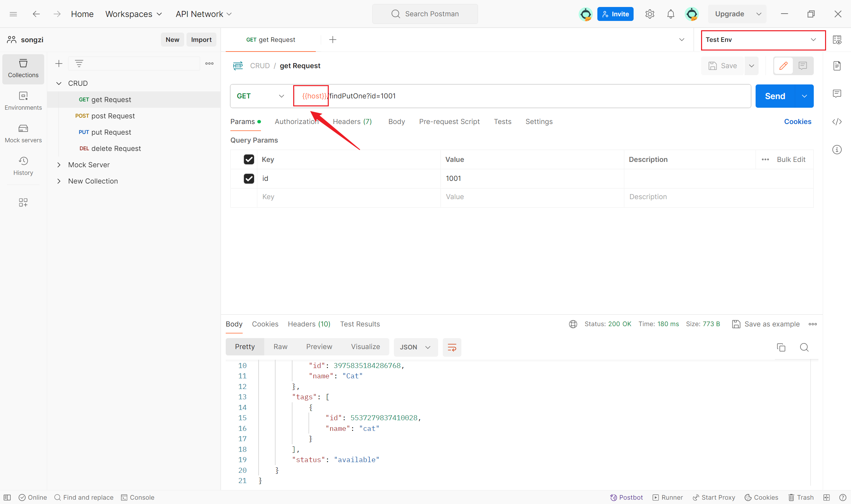Open Environments in the sidebar
Image resolution: width=851 pixels, height=504 pixels.
23,101
